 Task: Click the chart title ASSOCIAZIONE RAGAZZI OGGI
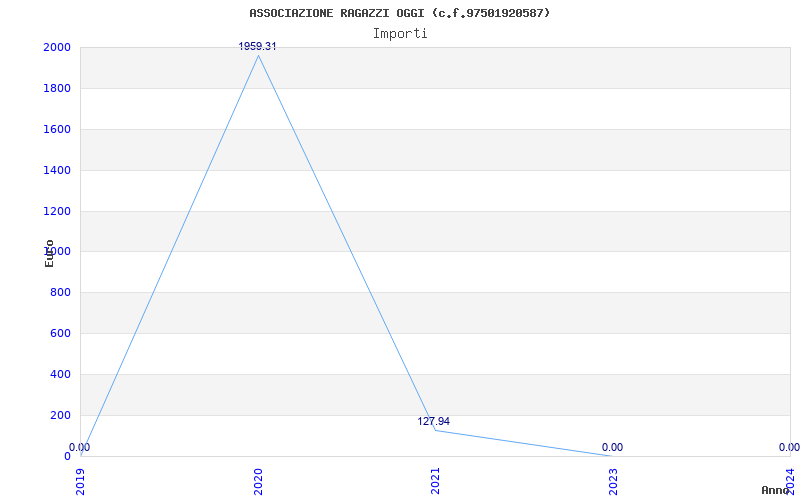pyautogui.click(x=399, y=13)
